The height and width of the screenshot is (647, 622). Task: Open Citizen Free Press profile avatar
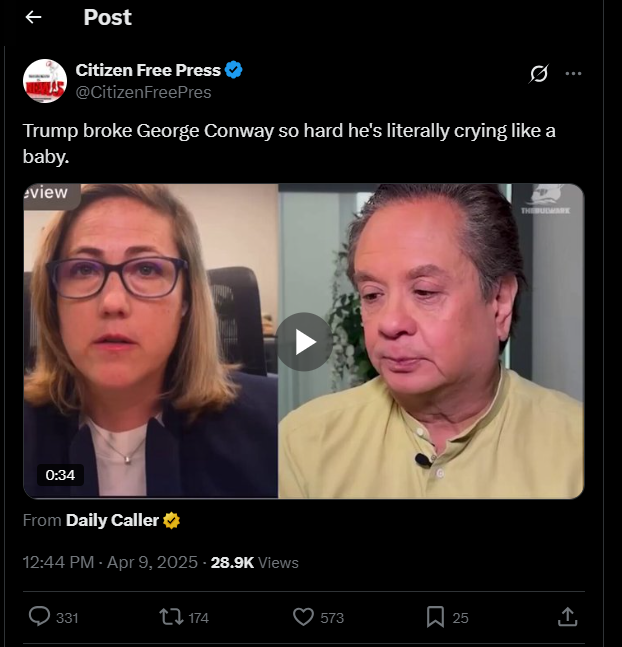45,81
